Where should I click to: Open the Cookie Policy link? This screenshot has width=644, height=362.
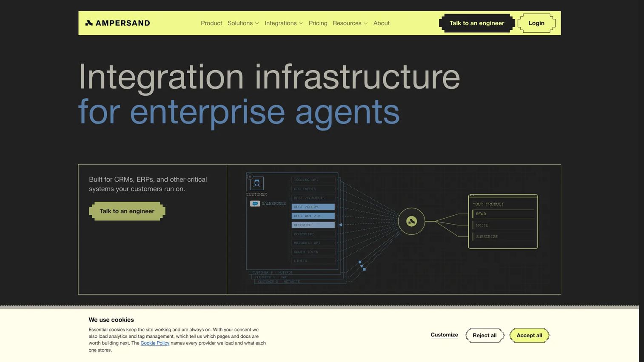click(x=155, y=343)
